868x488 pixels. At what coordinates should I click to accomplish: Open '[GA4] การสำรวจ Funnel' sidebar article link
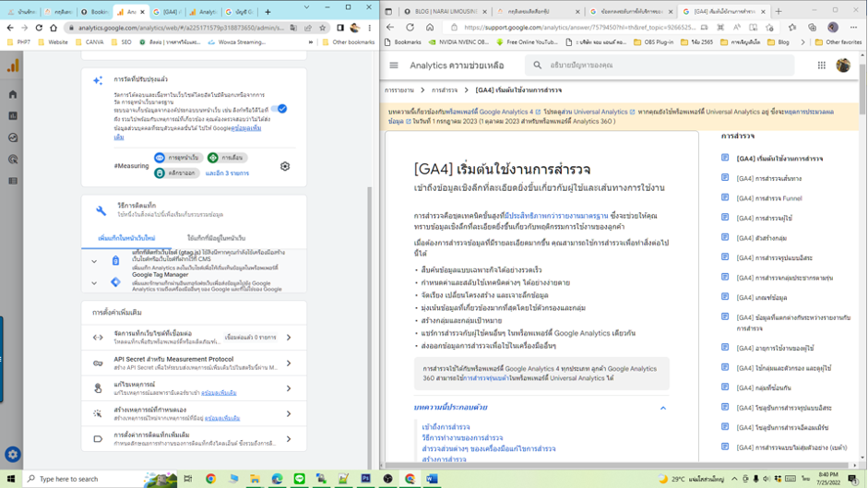[768, 198]
